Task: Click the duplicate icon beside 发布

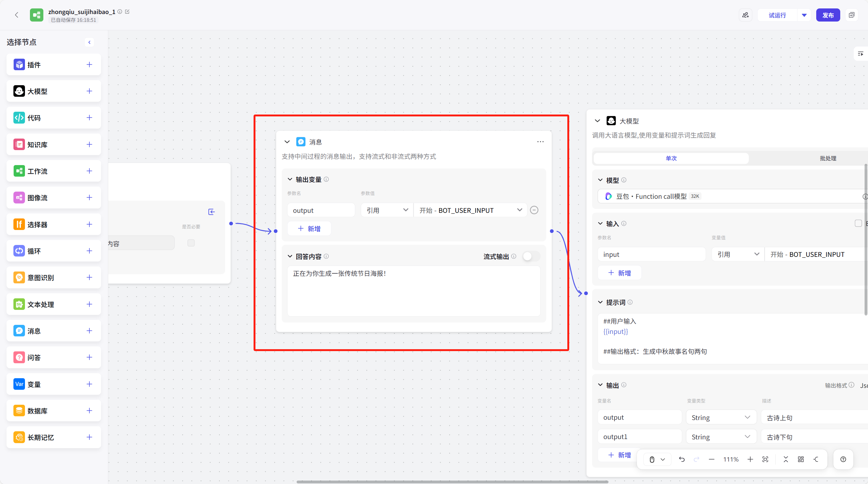Action: (851, 15)
